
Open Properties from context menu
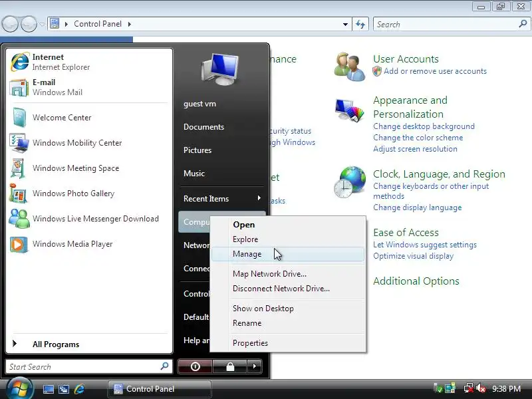point(288,343)
